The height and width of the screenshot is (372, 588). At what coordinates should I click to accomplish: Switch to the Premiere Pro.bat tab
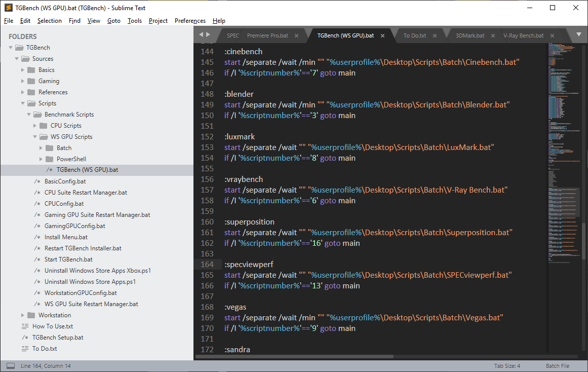tap(267, 35)
